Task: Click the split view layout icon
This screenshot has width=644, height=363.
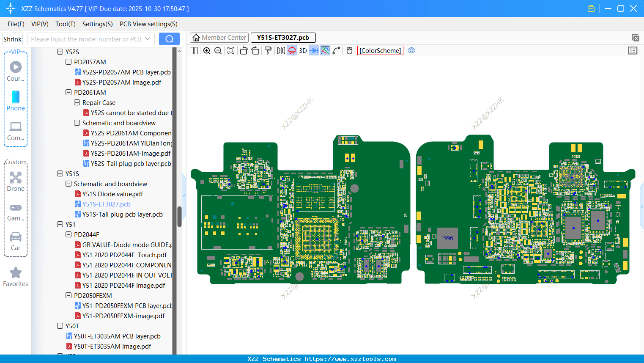Action: 194,51
